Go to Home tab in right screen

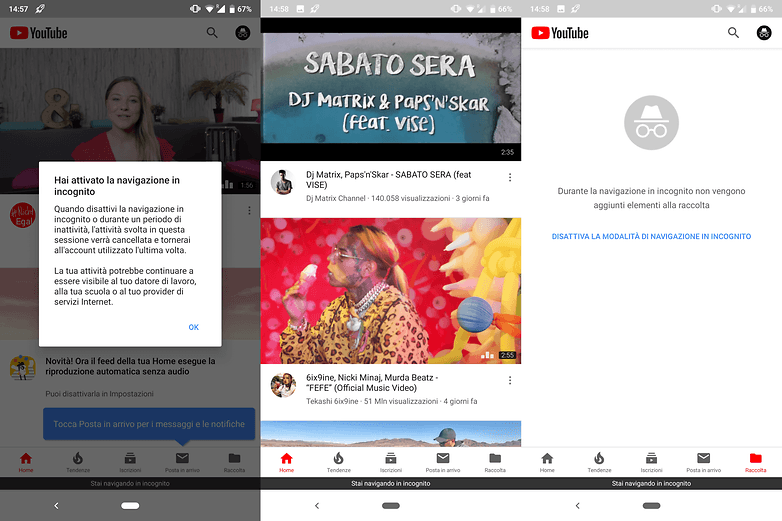[x=547, y=462]
